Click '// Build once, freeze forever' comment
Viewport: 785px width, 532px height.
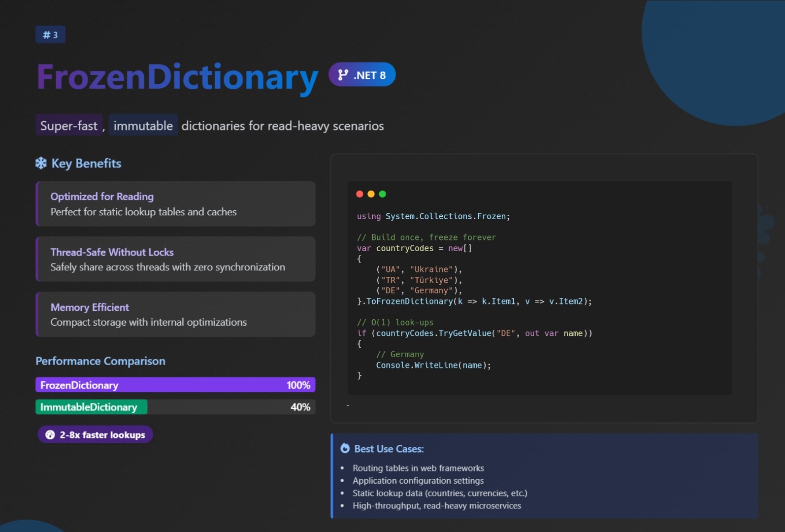coord(426,237)
